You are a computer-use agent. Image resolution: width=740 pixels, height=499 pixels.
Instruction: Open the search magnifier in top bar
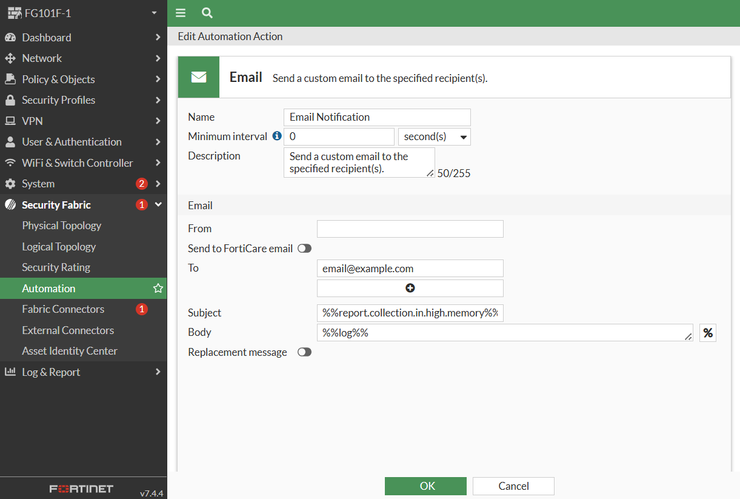(x=207, y=13)
